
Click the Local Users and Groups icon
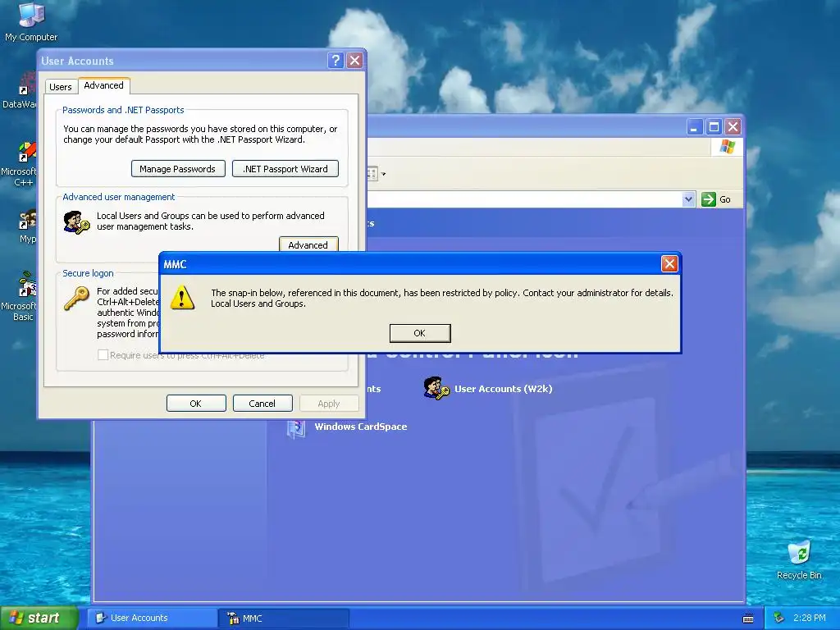pos(76,222)
